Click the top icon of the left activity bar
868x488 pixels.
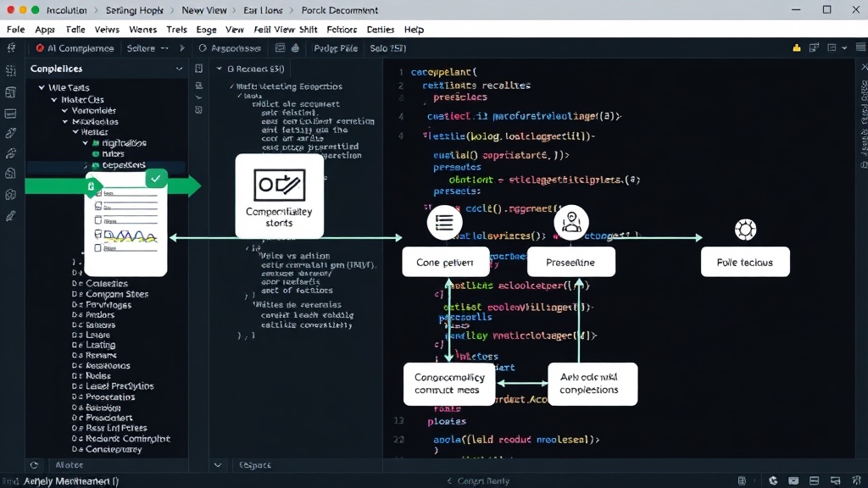pos(11,48)
